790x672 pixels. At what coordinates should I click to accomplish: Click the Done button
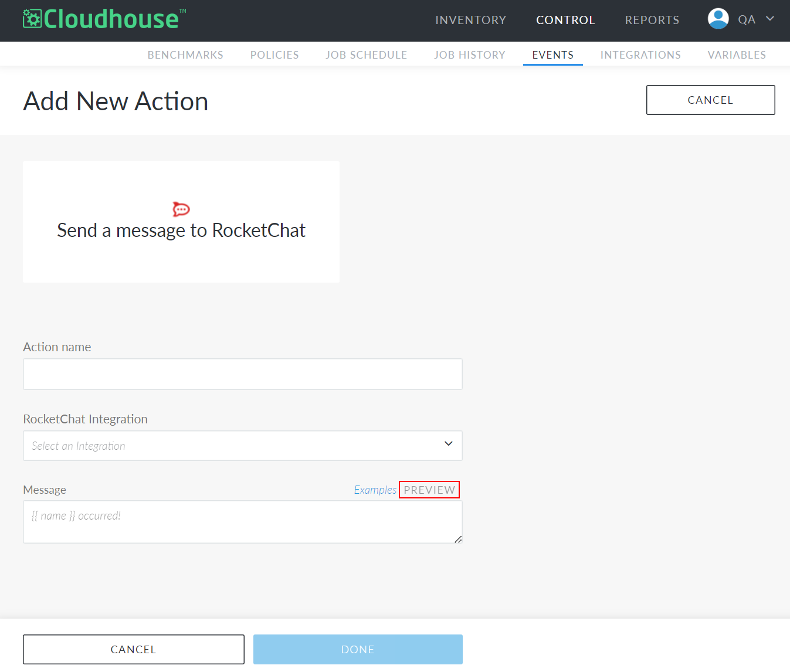pos(358,649)
